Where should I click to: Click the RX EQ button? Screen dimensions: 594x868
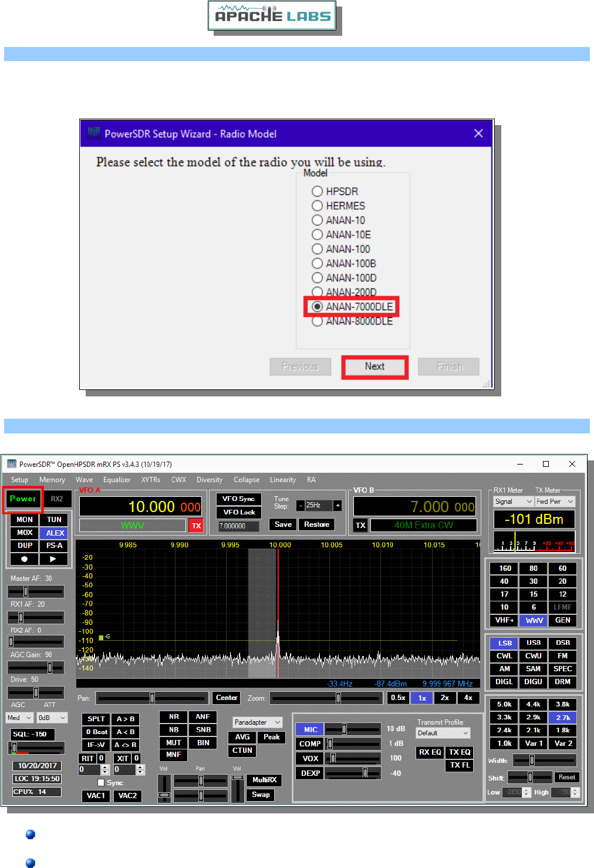[430, 752]
